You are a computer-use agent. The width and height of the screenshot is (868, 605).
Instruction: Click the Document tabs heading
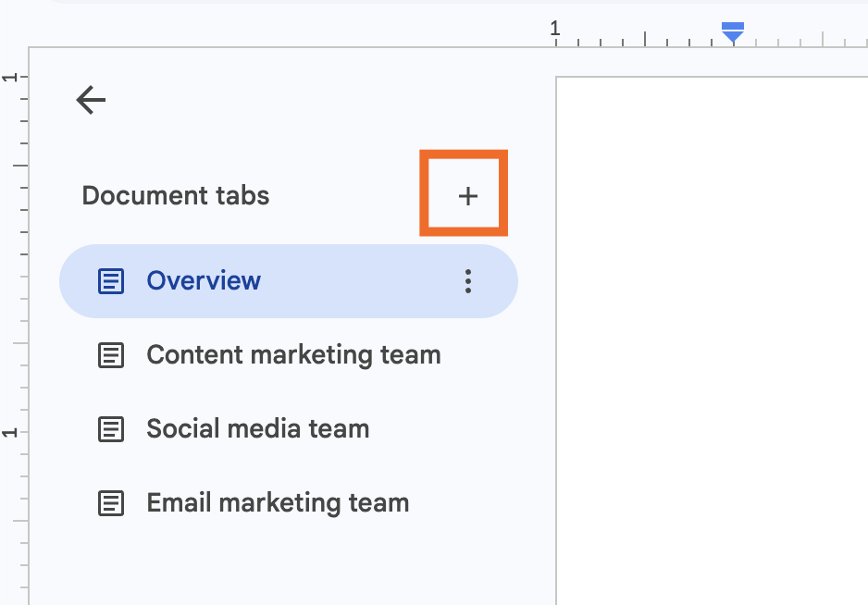176,195
